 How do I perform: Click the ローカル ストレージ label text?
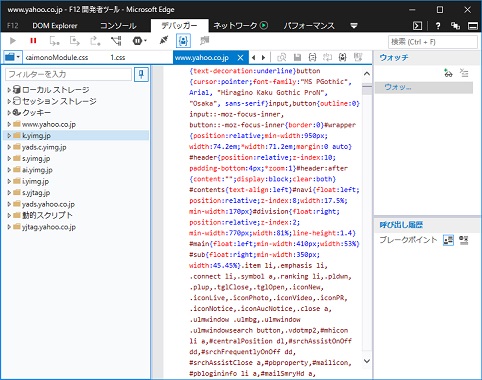coord(56,90)
